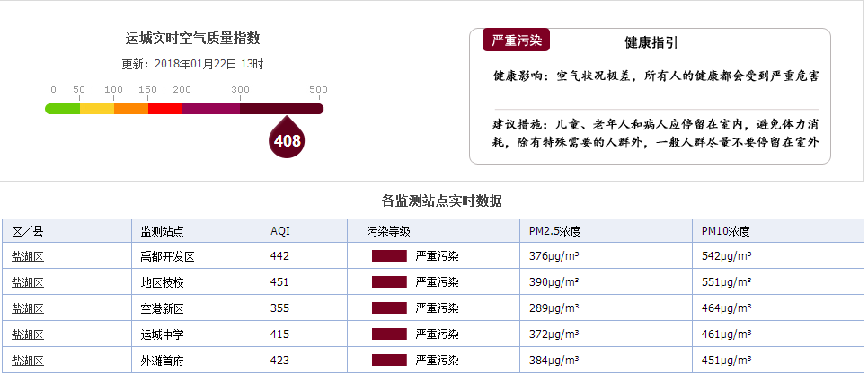
Task: Open the 盐湖区 link in the 外滩首府 row
Action: (28, 362)
